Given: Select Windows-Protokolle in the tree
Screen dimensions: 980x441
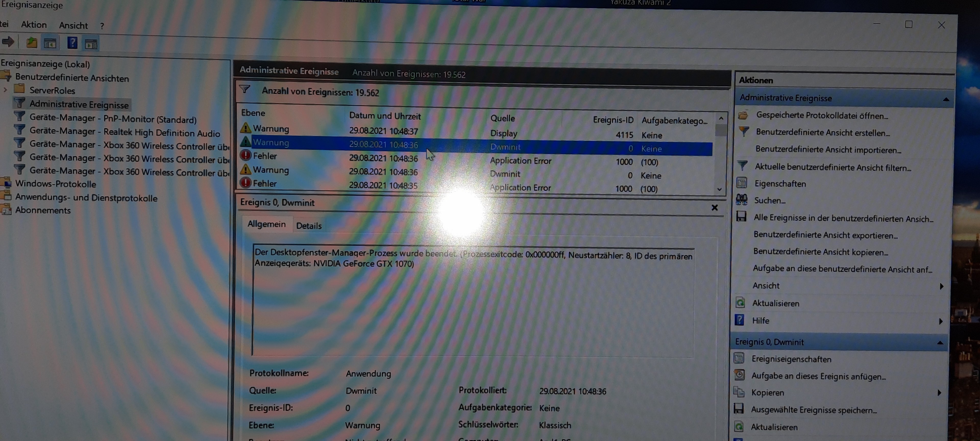Looking at the screenshot, I should coord(56,184).
